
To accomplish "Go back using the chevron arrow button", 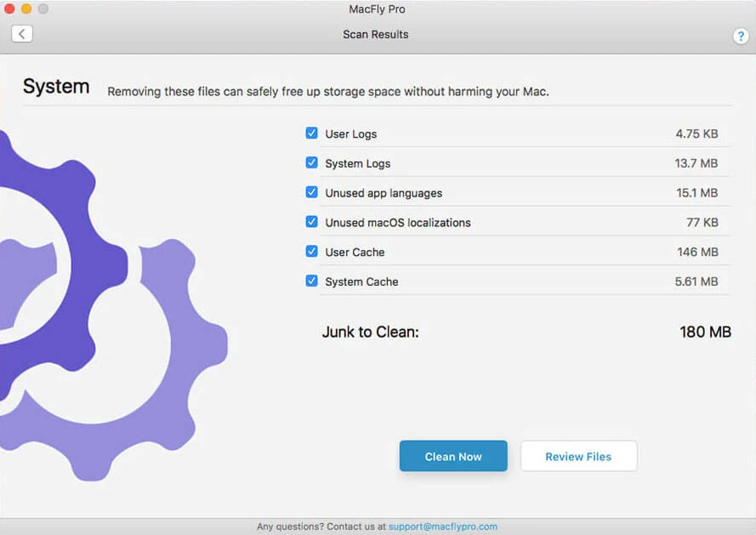I will 22,34.
